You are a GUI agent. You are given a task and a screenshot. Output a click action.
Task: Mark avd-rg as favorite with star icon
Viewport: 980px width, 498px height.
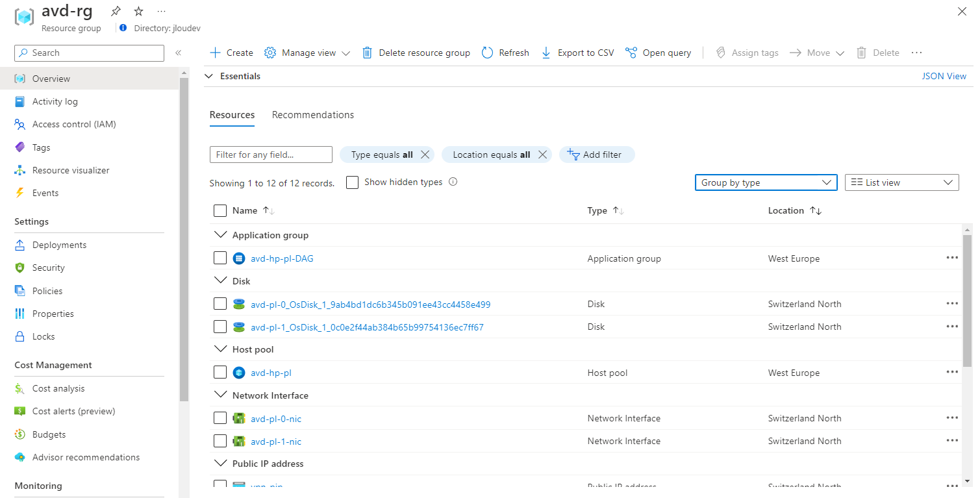(x=138, y=11)
